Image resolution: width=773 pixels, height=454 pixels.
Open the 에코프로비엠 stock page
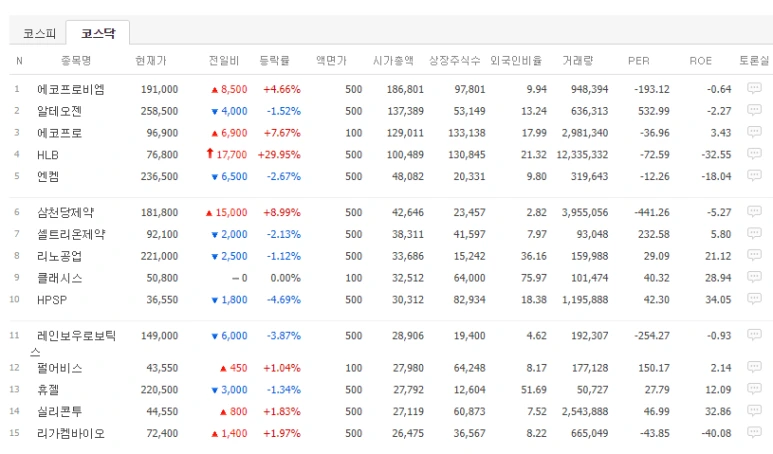(70, 89)
